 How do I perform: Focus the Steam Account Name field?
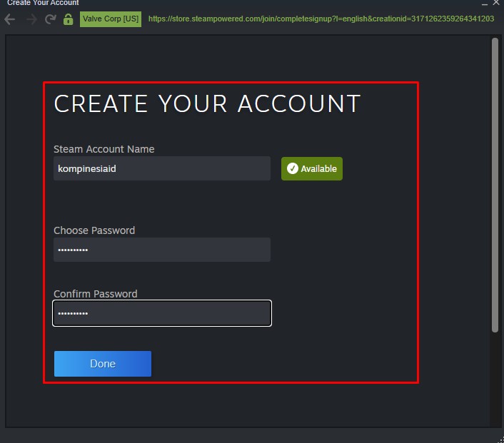162,168
